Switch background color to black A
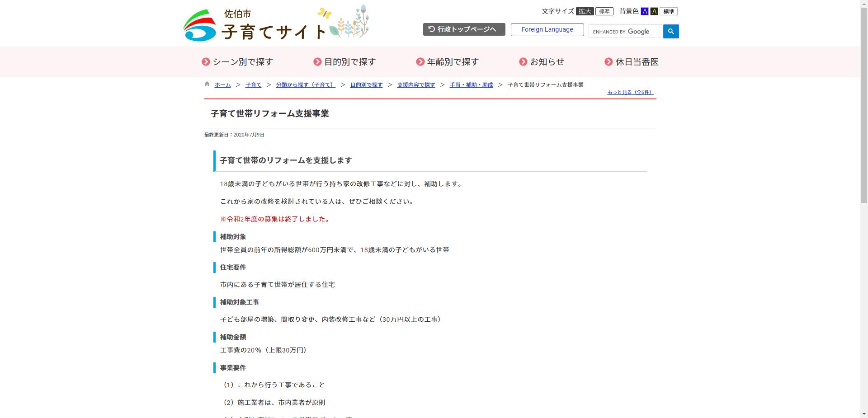The height and width of the screenshot is (418, 868). 654,11
